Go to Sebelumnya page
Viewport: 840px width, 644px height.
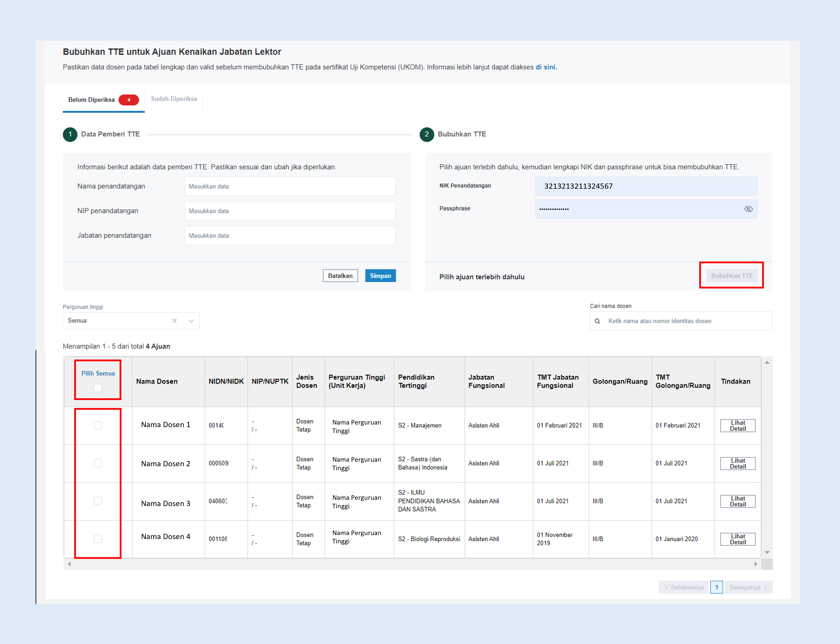point(684,587)
